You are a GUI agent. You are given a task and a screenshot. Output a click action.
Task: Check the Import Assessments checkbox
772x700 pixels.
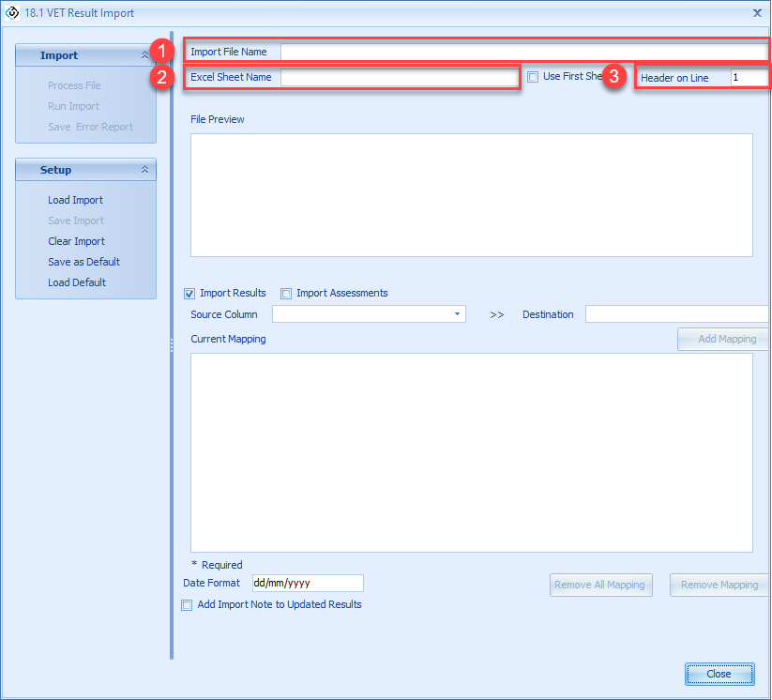point(287,294)
